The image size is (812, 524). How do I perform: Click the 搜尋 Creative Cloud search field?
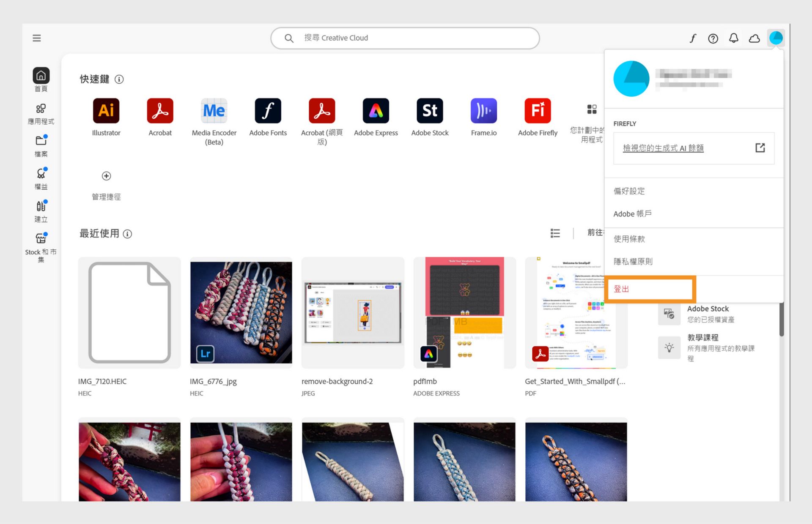pos(405,38)
